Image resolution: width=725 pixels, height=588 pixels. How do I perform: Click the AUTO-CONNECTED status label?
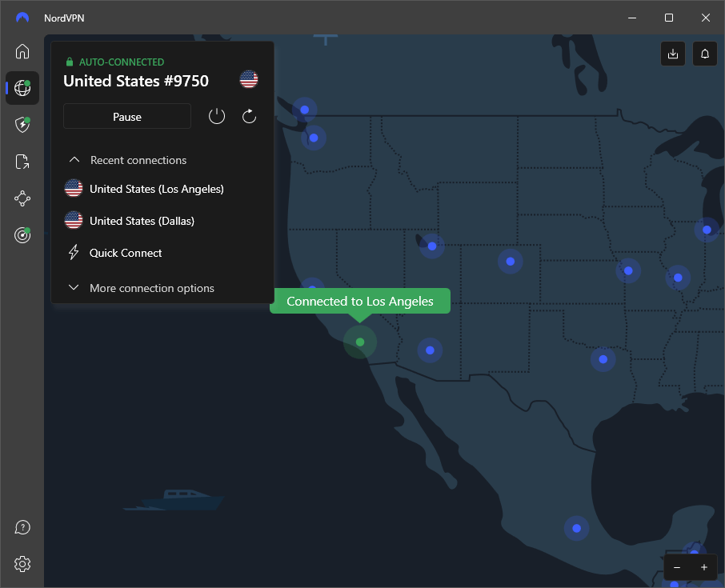click(x=121, y=62)
